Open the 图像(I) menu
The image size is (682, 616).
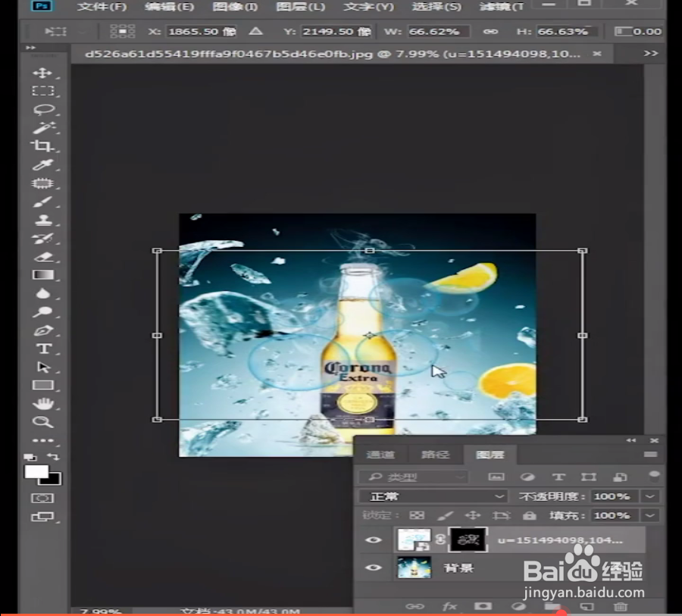point(236,7)
